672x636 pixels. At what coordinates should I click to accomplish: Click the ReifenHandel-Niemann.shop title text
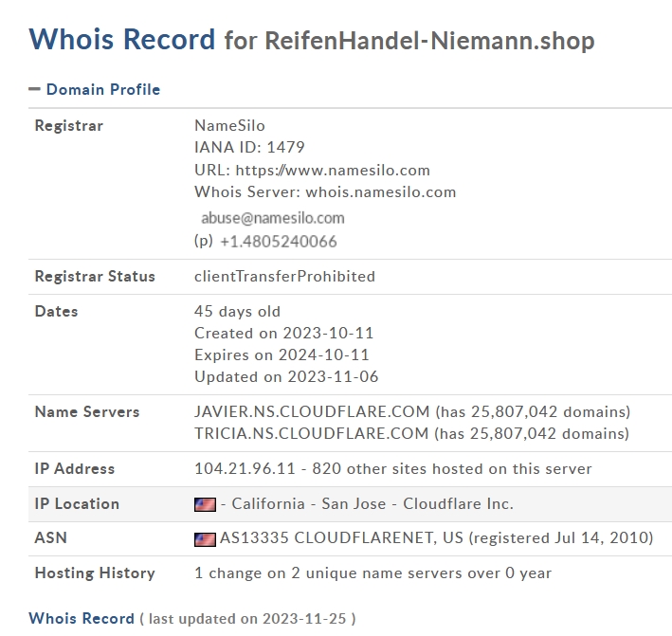(429, 41)
